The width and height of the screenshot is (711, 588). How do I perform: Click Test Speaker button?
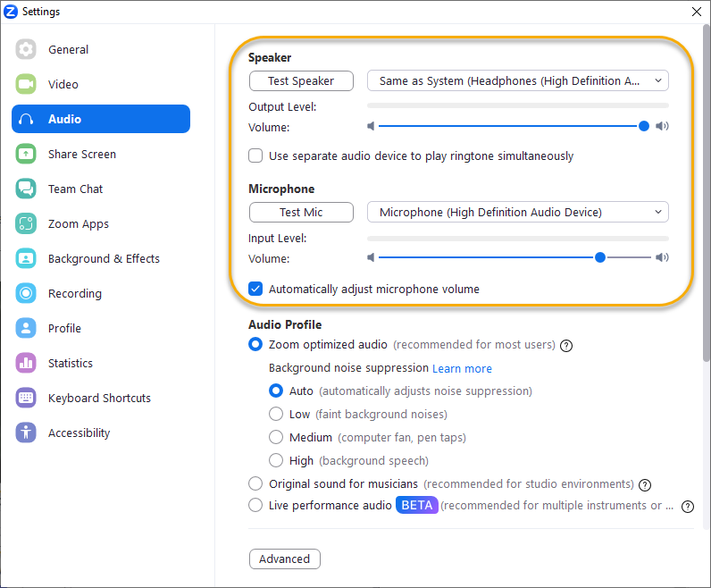point(301,80)
